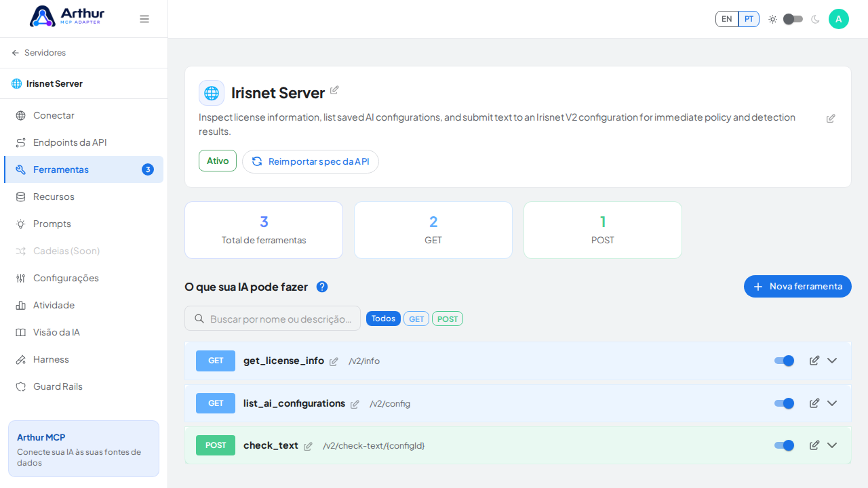Disable the check_text tool toggle
The width and height of the screenshot is (868, 488).
pos(785,445)
